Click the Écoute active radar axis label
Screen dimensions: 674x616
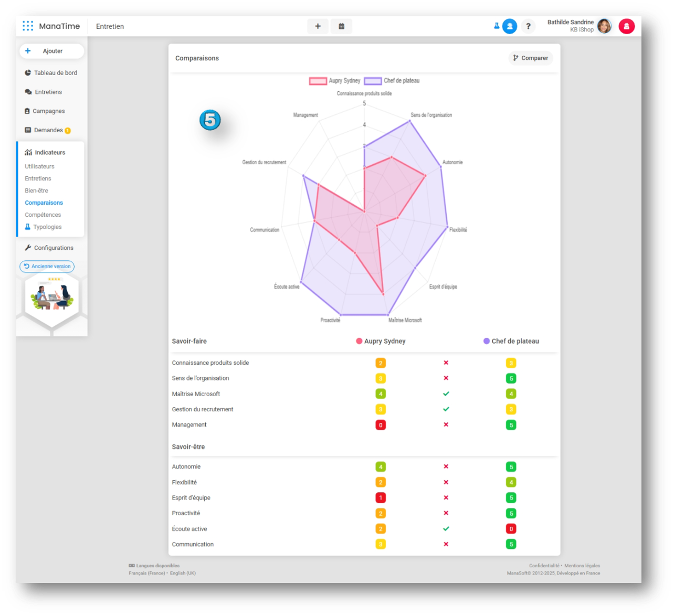[287, 286]
